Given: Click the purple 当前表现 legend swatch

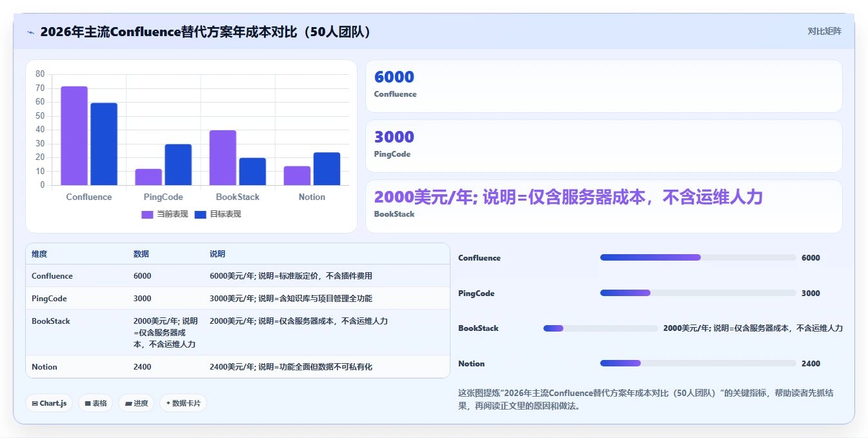Looking at the screenshot, I should (x=147, y=214).
